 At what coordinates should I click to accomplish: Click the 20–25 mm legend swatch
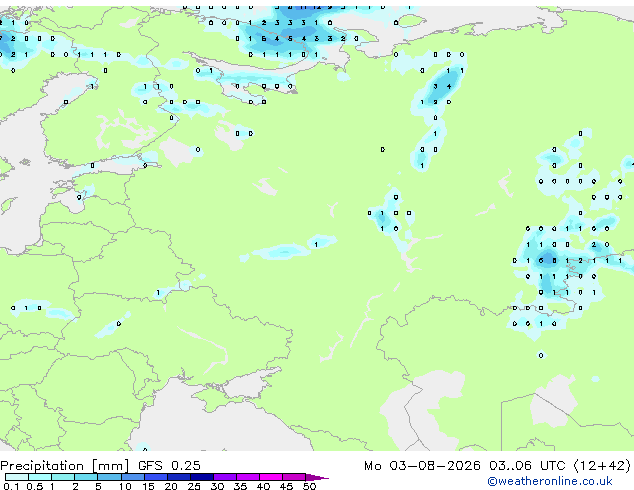click(x=179, y=477)
